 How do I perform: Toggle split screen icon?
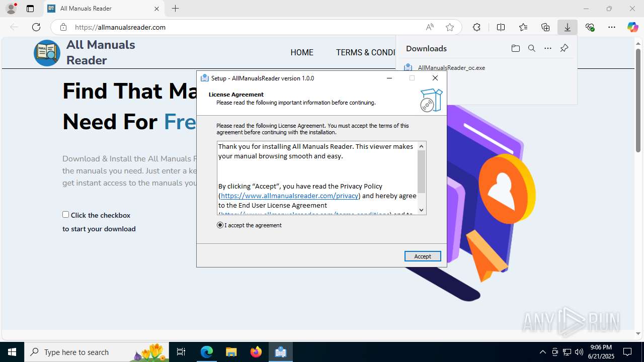[x=501, y=27]
